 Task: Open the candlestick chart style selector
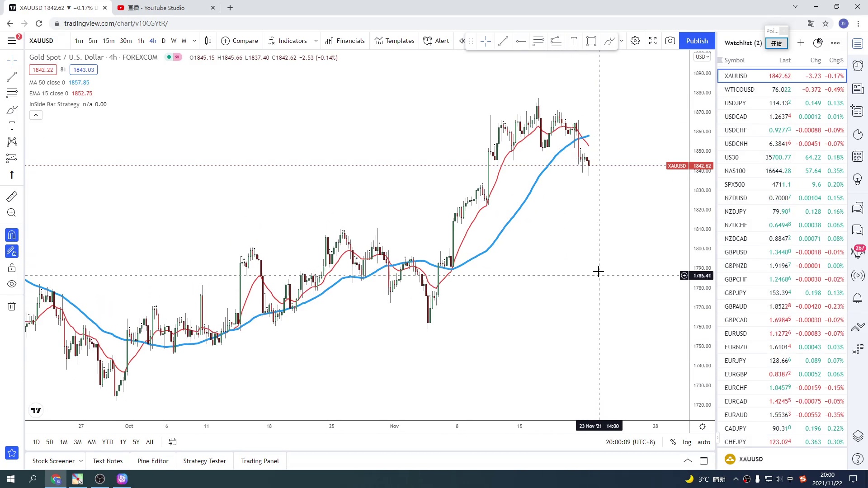click(x=208, y=41)
